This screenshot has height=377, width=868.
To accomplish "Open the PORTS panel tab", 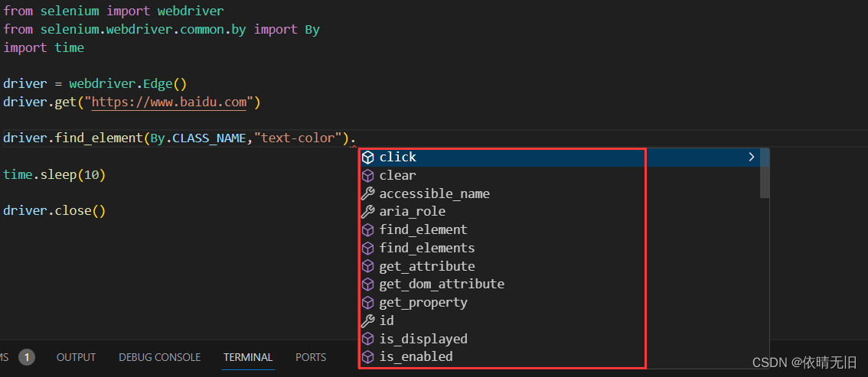I will [x=311, y=358].
